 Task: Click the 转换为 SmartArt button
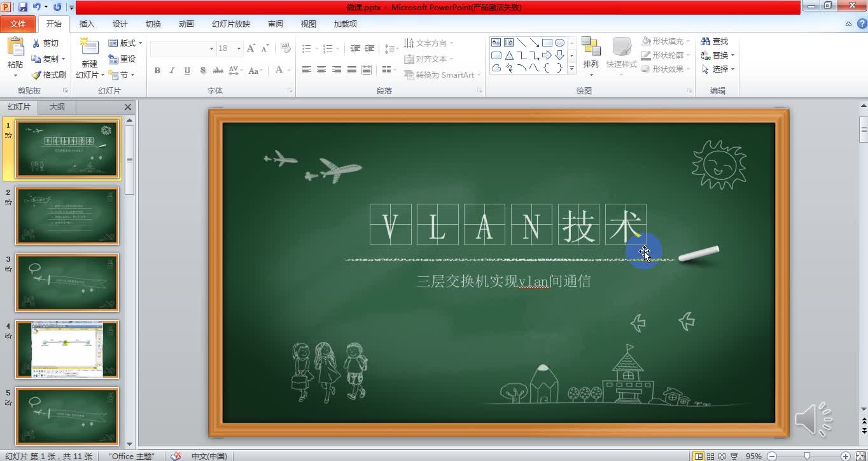click(x=442, y=75)
